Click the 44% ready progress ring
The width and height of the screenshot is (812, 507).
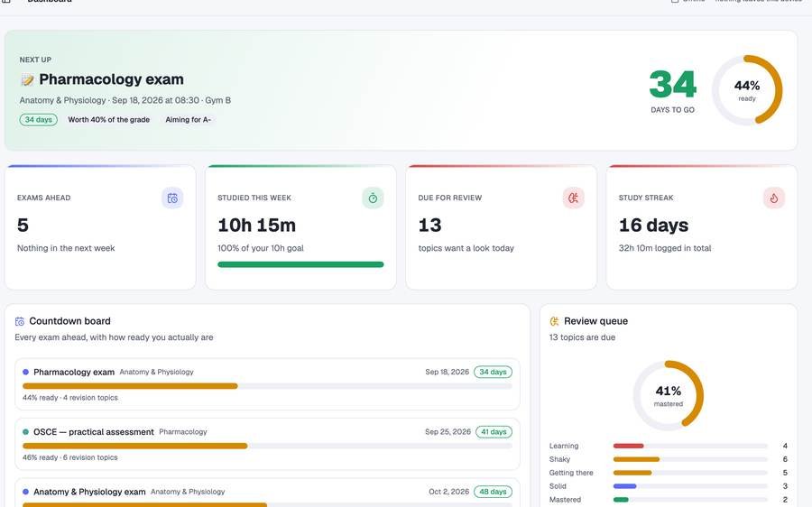[x=747, y=90]
